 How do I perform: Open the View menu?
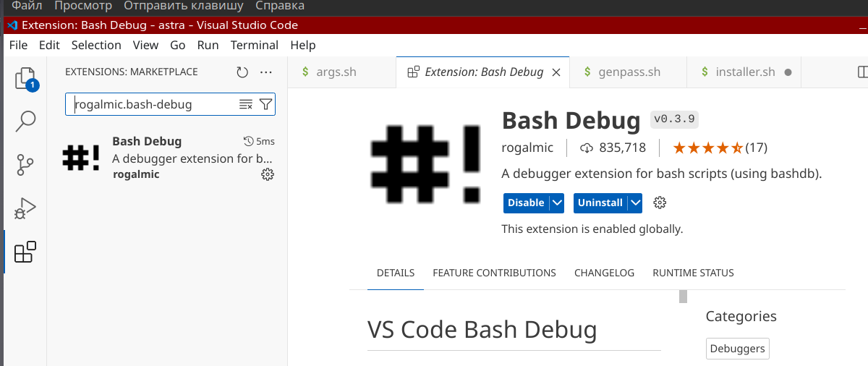coord(145,45)
